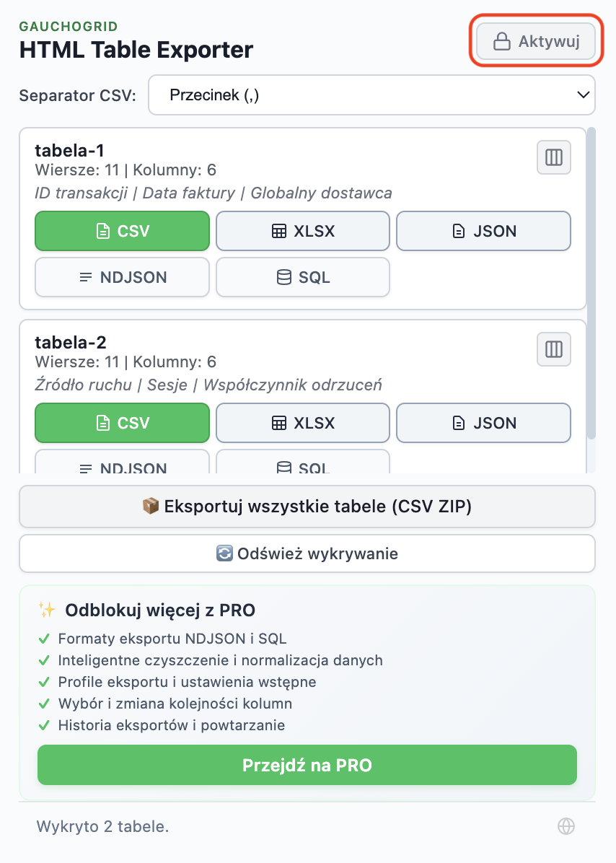Toggle JSON format selection on tabela-2
This screenshot has height=863, width=616.
[483, 423]
